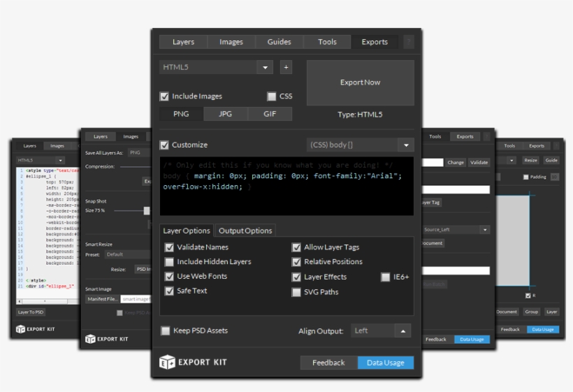The width and height of the screenshot is (573, 392).
Task: Click the Manifest File button
Action: coord(103,299)
